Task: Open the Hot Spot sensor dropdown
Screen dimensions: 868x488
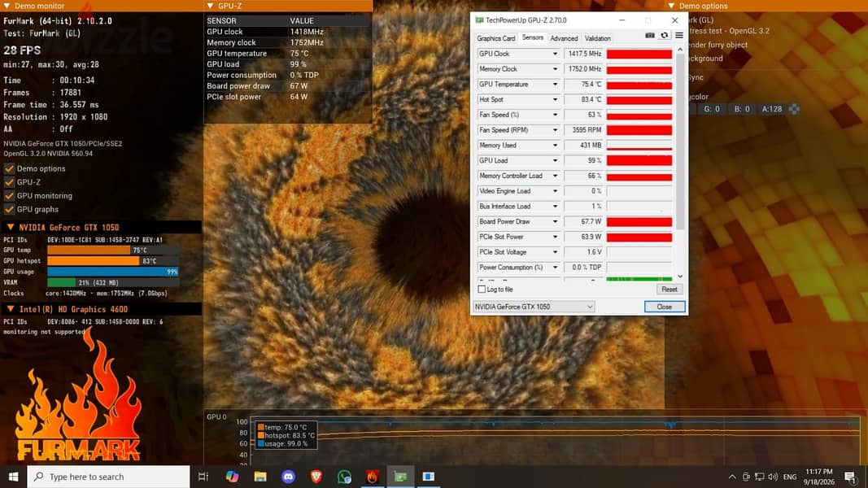Action: pos(555,99)
